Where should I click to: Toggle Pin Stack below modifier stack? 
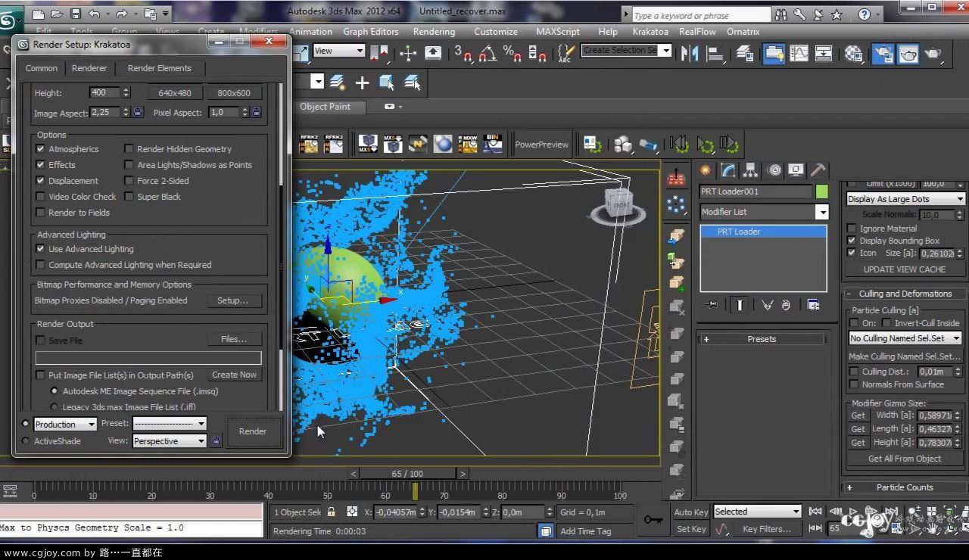712,304
